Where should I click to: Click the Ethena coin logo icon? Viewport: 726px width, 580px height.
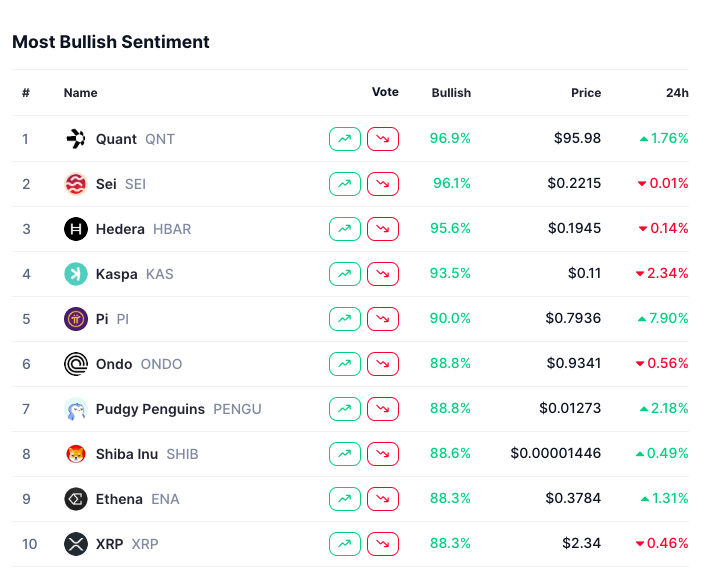pos(76,499)
